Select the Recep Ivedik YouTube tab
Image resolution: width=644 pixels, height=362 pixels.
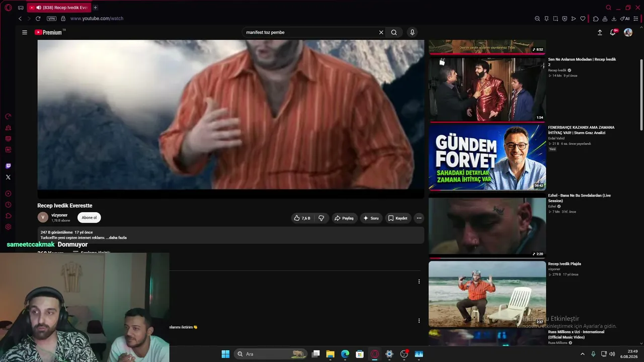point(59,8)
